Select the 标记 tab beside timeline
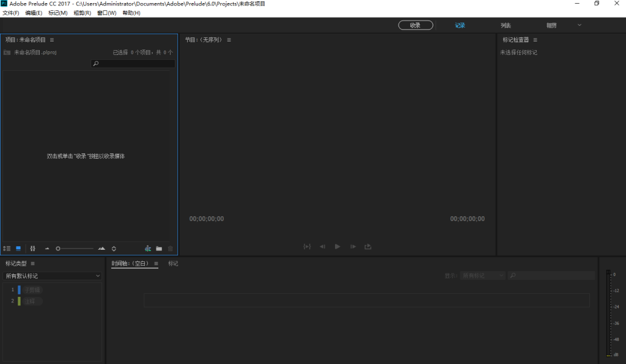626x364 pixels. 173,264
